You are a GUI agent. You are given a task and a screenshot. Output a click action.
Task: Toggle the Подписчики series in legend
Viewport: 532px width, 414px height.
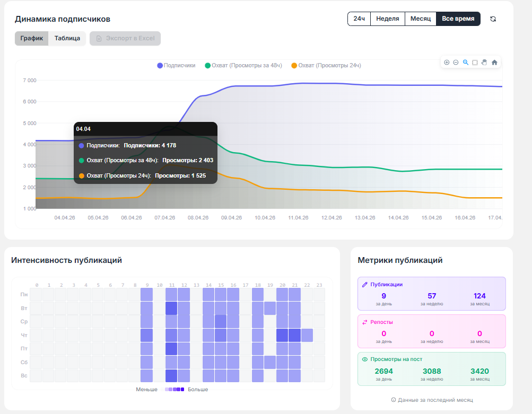176,66
